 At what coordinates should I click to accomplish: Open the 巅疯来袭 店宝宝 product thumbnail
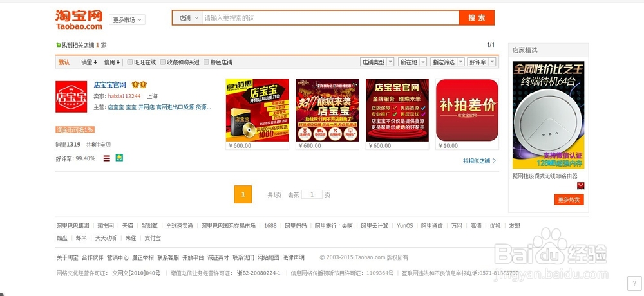tap(327, 110)
